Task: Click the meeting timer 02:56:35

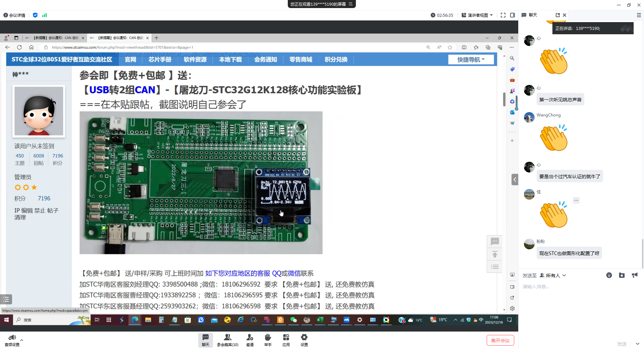Action: [442, 15]
